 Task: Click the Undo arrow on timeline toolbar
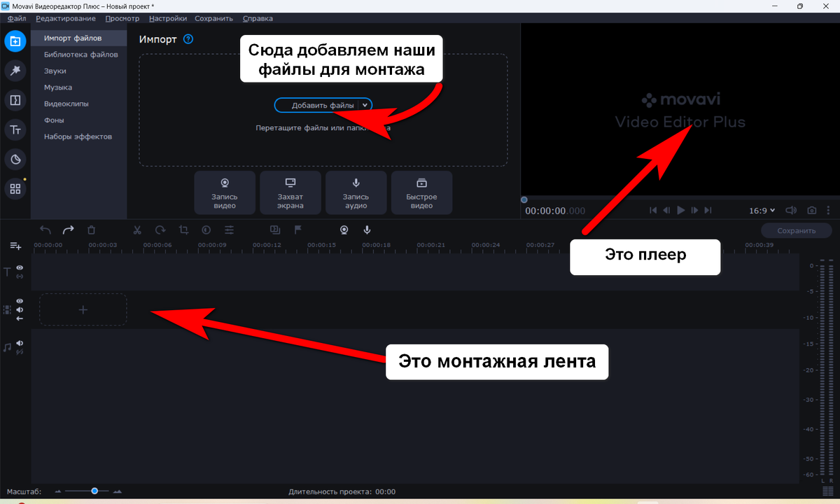point(45,230)
